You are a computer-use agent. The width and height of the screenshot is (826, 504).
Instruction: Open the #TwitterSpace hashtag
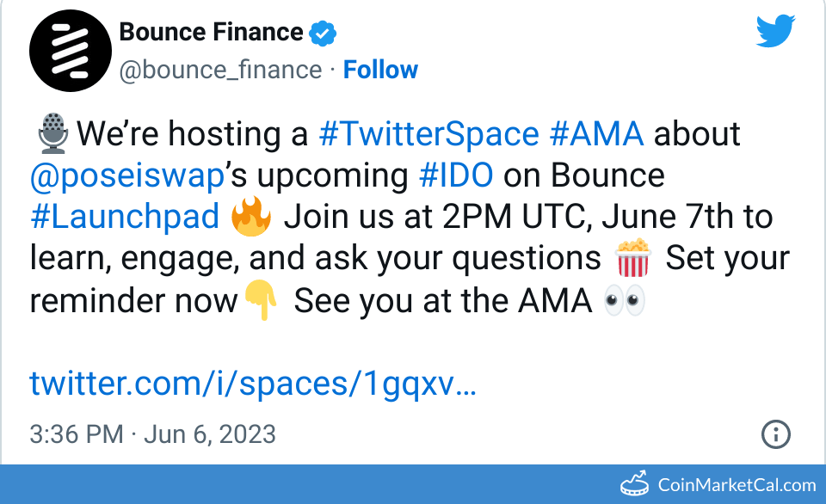click(x=428, y=134)
